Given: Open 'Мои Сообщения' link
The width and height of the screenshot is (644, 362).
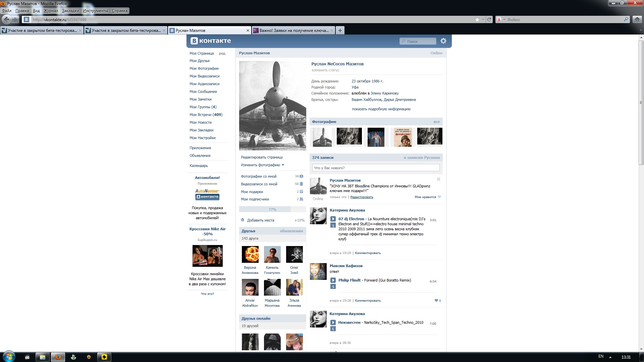Looking at the screenshot, I should (x=203, y=92).
